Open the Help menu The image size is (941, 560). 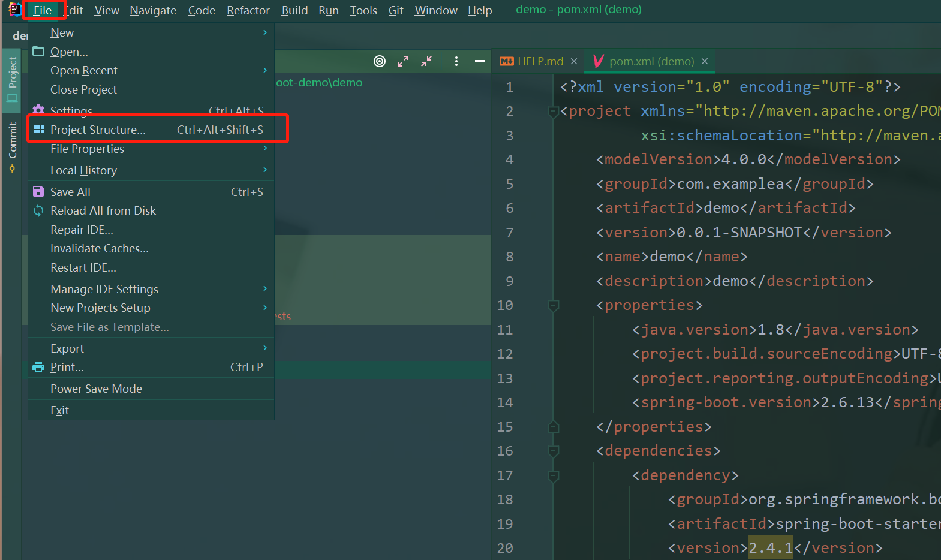tap(480, 10)
